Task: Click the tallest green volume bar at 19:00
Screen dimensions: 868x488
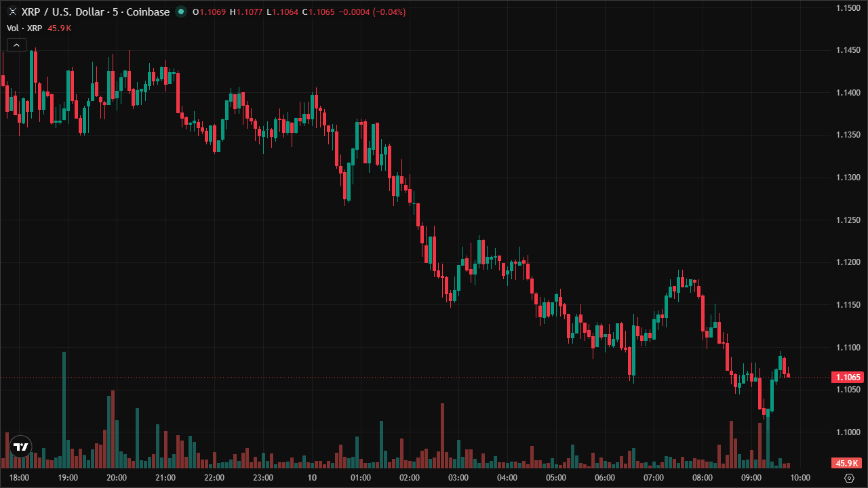Action: coord(64,410)
